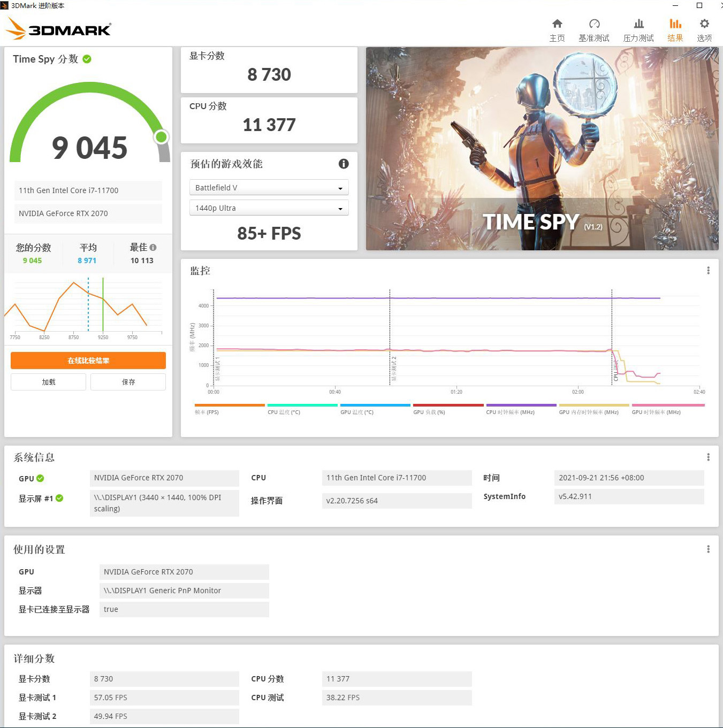Screen dimensions: 723x728
Task: Click the 8 730 value in 详细分数
Action: [164, 679]
